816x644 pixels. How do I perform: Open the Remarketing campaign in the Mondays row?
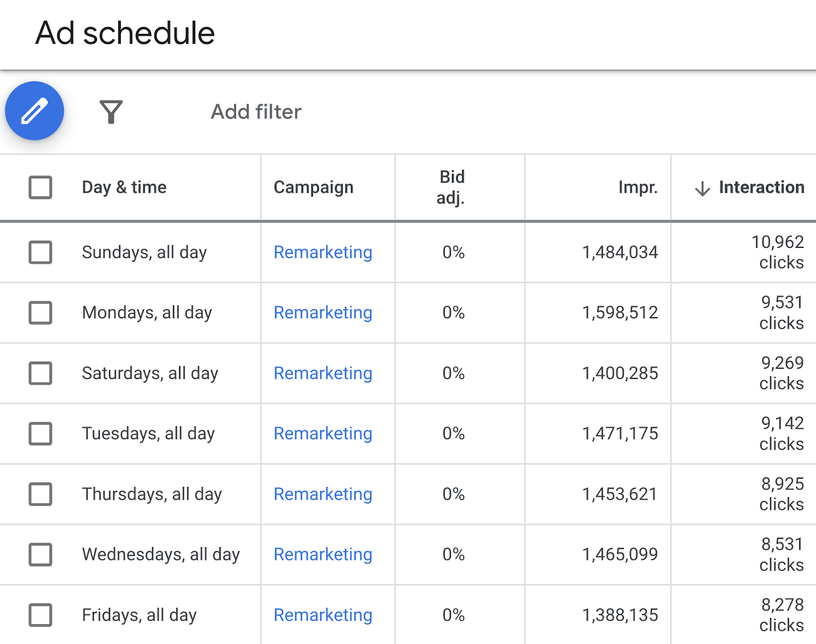[x=322, y=313]
